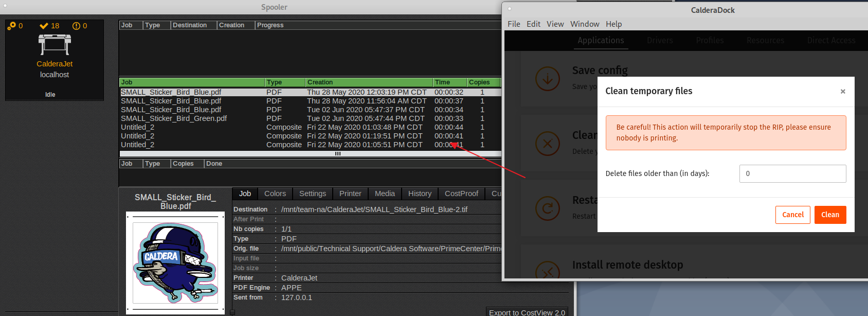Viewport: 868px width, 316px height.
Task: Open the Media tab
Action: coord(384,194)
